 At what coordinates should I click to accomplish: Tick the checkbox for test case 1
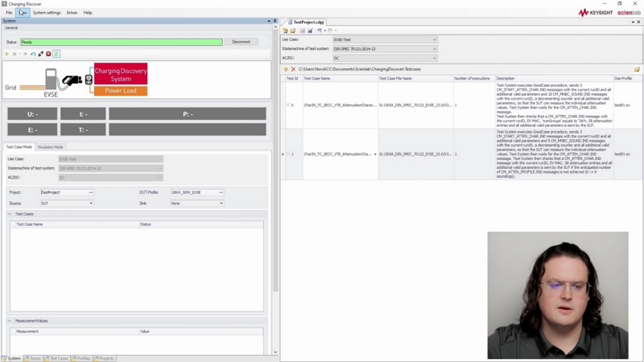click(288, 154)
